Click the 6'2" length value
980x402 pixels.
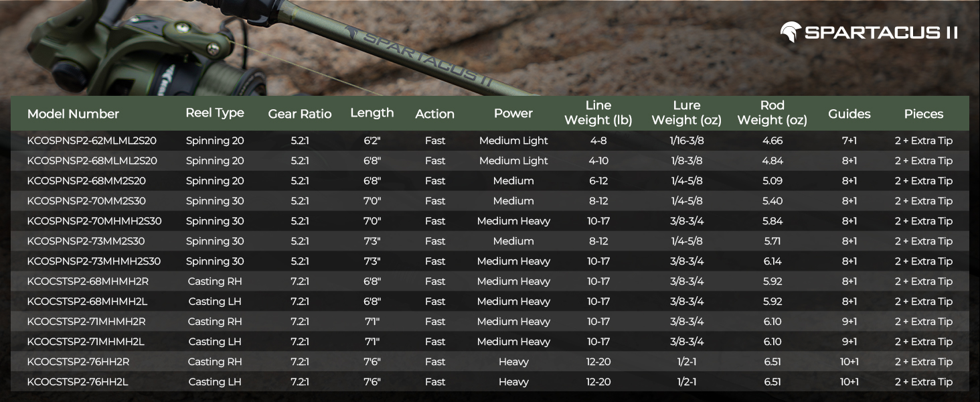click(x=372, y=141)
